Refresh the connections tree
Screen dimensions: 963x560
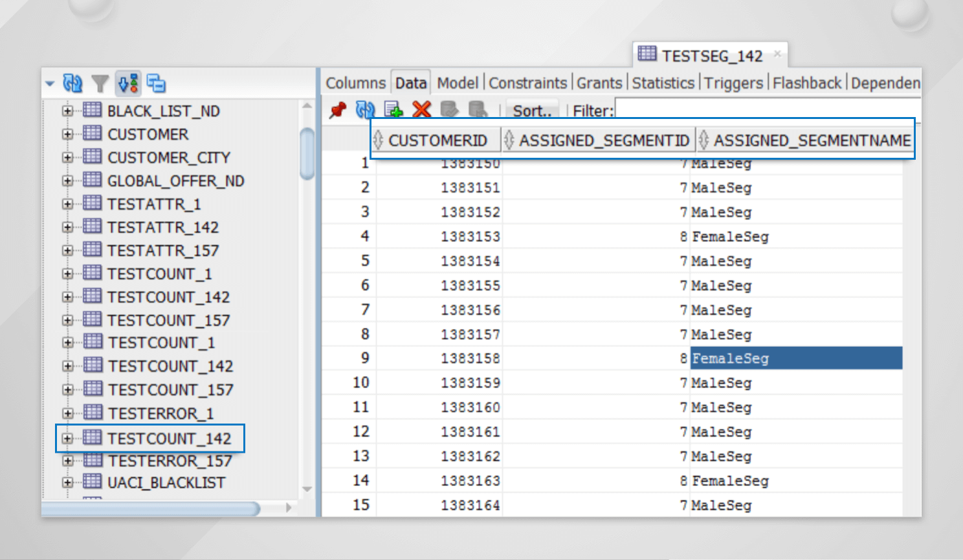(72, 83)
